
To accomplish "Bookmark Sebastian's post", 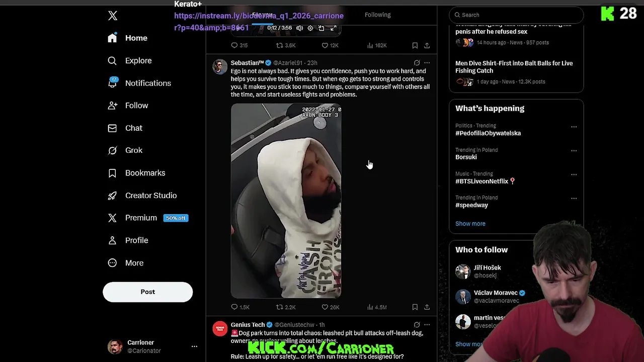I will click(x=415, y=307).
